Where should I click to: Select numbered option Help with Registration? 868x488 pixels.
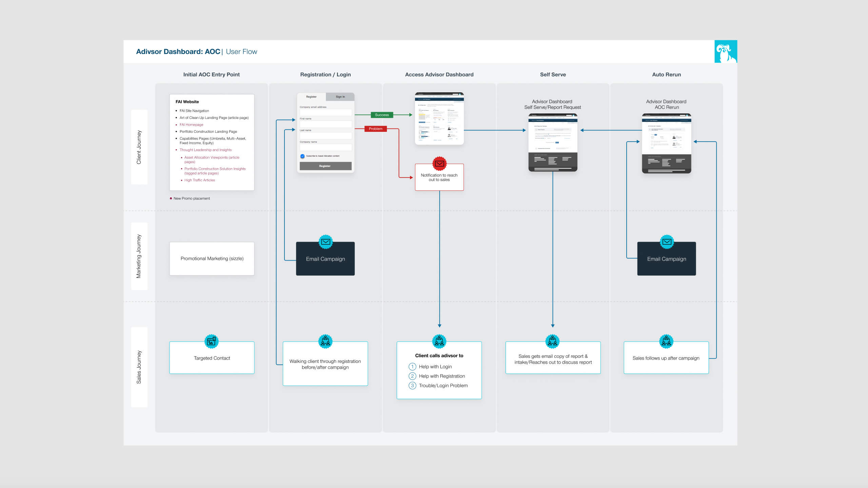click(x=441, y=376)
